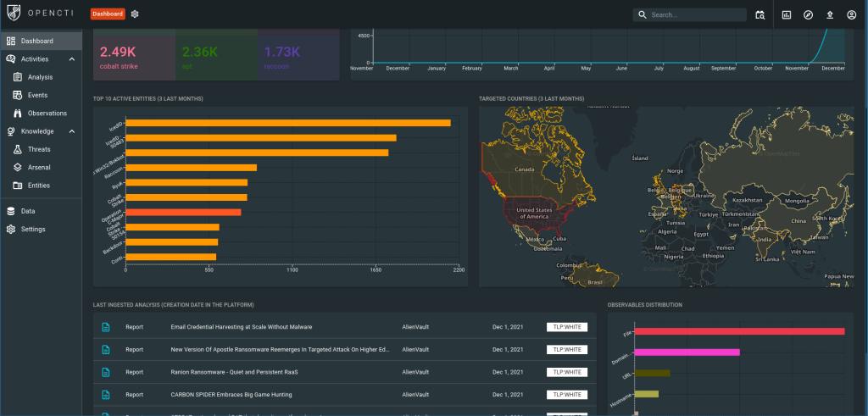Click the Dashboard sidebar icon

11,41
